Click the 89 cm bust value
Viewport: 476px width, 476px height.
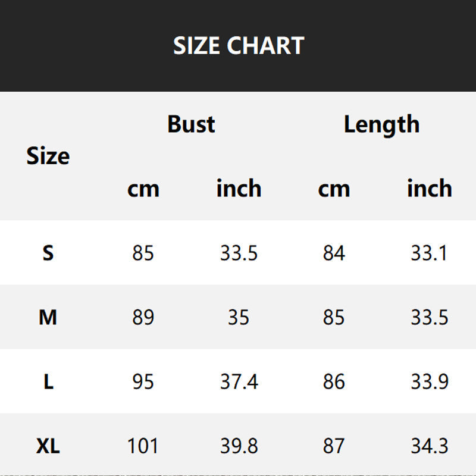click(x=143, y=318)
